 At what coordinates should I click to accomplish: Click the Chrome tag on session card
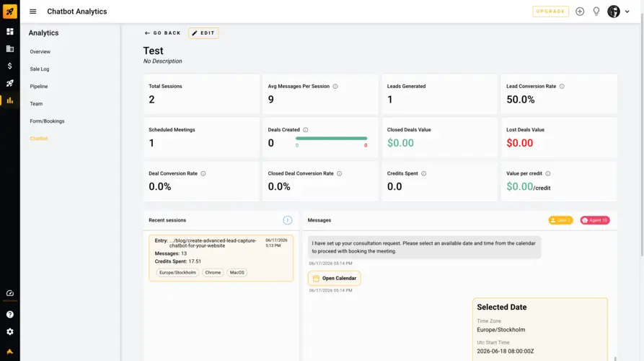click(x=213, y=273)
